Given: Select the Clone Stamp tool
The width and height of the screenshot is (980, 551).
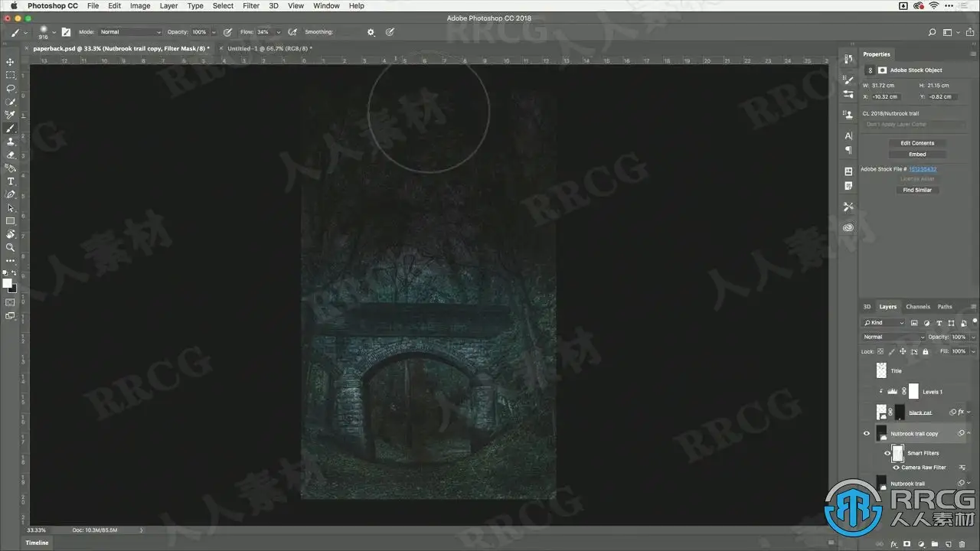Looking at the screenshot, I should click(x=11, y=142).
